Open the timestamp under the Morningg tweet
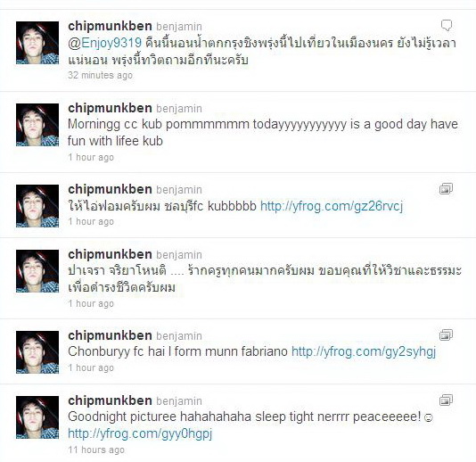The width and height of the screenshot is (476, 462). 91,157
